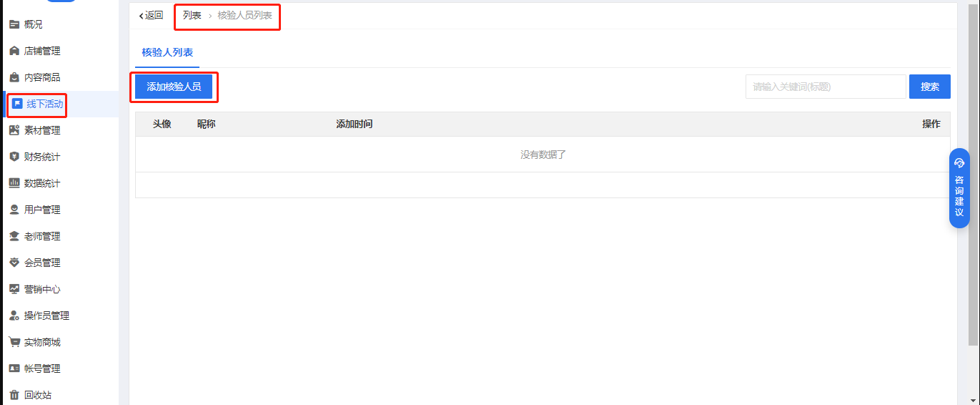Viewport: 980px width, 405px height.
Task: Select the 核验人列表 tab
Action: click(167, 52)
